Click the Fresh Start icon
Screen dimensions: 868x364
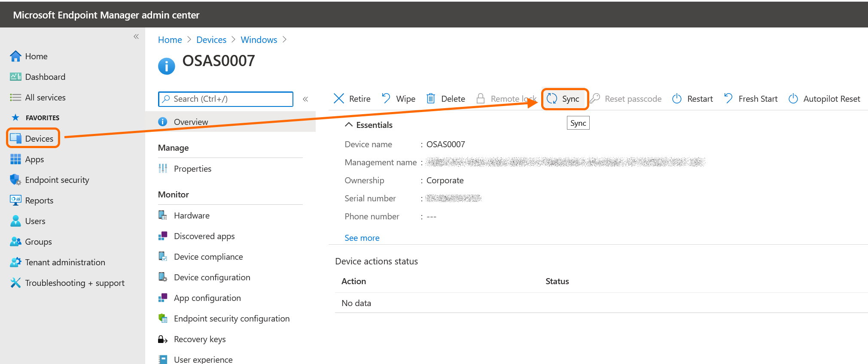point(728,99)
